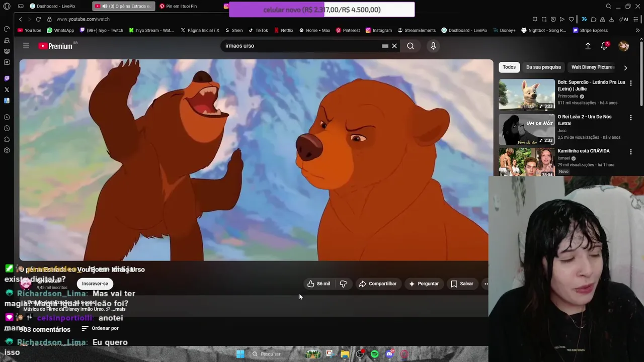644x362 pixels.
Task: Select the Da sua pesquisa chip
Action: coord(543,67)
